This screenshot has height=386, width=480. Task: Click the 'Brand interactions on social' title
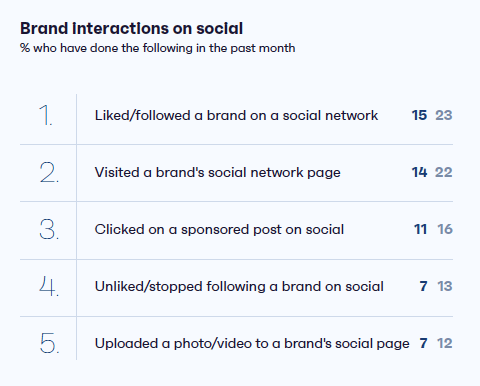click(x=131, y=28)
